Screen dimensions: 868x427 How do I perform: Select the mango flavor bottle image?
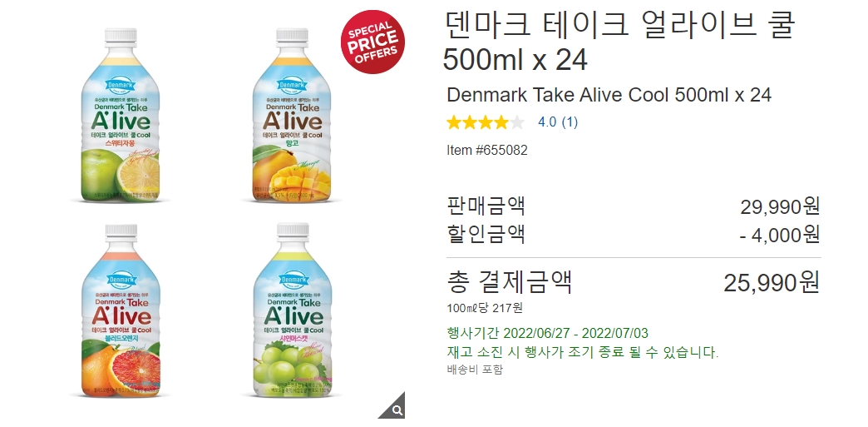pyautogui.click(x=293, y=116)
